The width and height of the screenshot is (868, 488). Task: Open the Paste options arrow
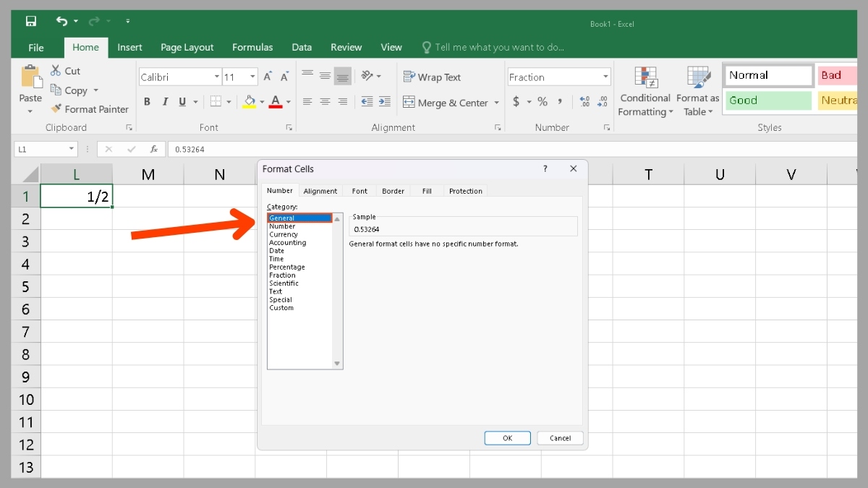click(30, 111)
